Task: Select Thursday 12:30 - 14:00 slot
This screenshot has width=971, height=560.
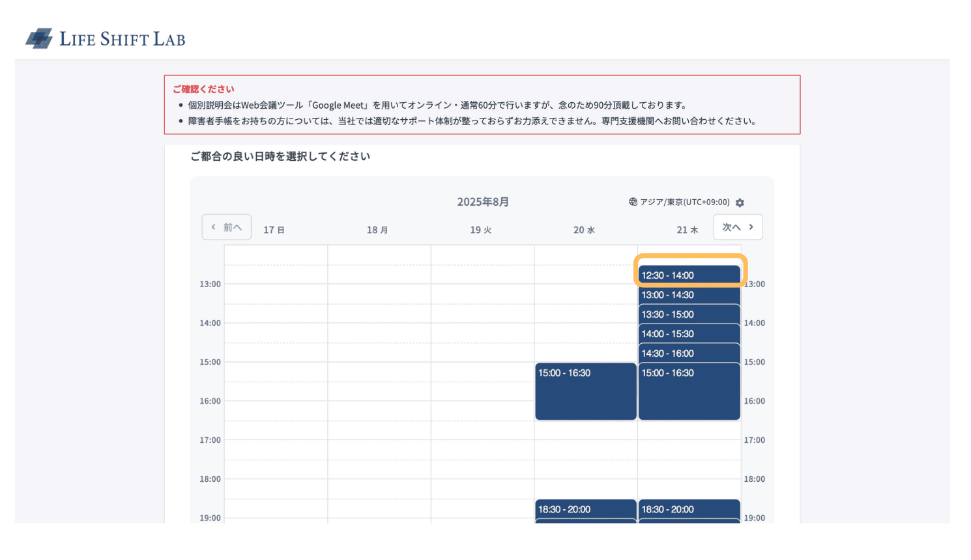Action: [689, 275]
